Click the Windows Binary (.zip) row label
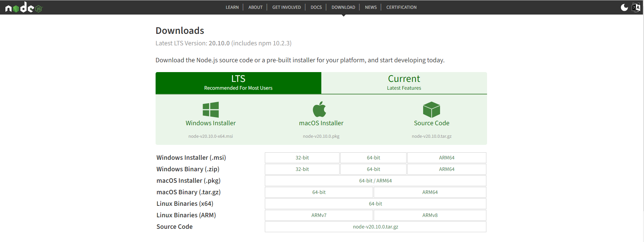Viewport: 644px width, 242px height. [x=188, y=169]
